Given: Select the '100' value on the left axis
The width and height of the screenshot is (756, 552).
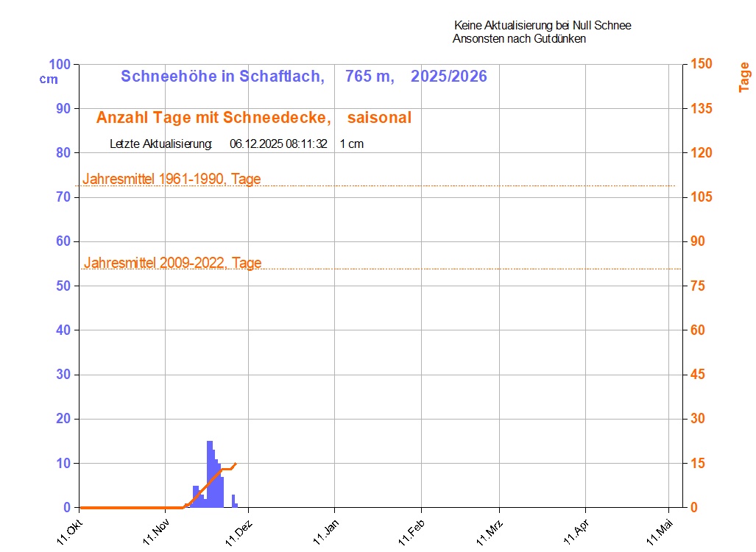Looking at the screenshot, I should [58, 65].
